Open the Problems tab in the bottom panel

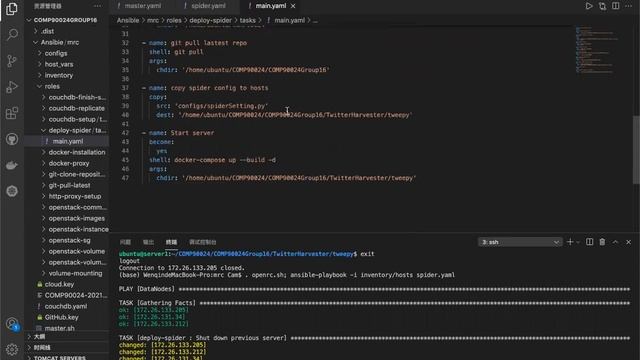pyautogui.click(x=125, y=242)
